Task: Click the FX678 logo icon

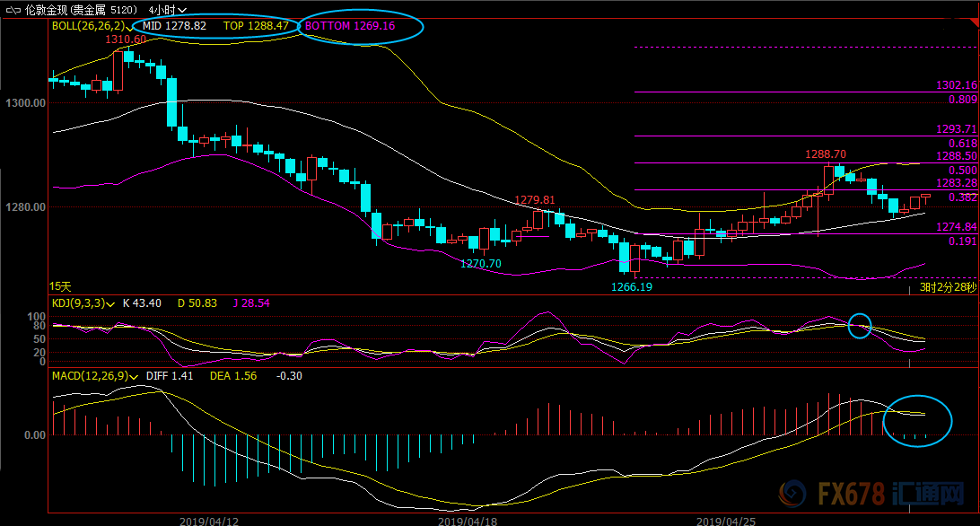Action: (793, 495)
